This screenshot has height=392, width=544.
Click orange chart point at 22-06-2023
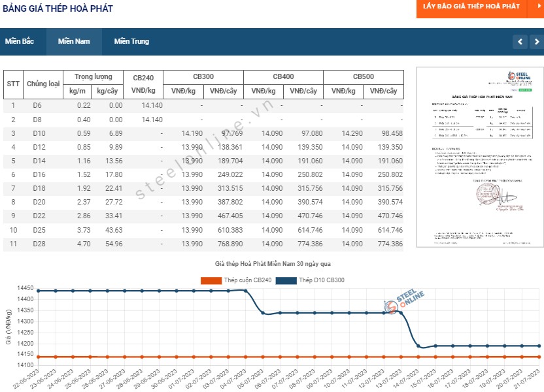[39, 357]
